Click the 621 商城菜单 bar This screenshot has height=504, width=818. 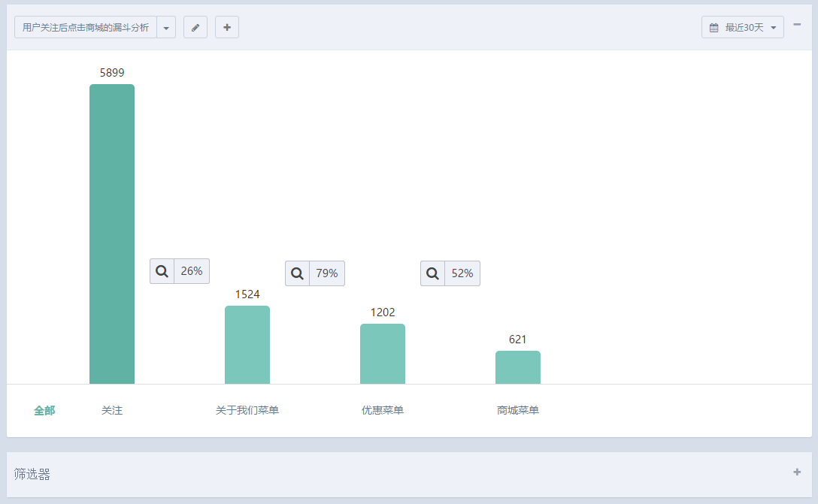click(x=518, y=367)
